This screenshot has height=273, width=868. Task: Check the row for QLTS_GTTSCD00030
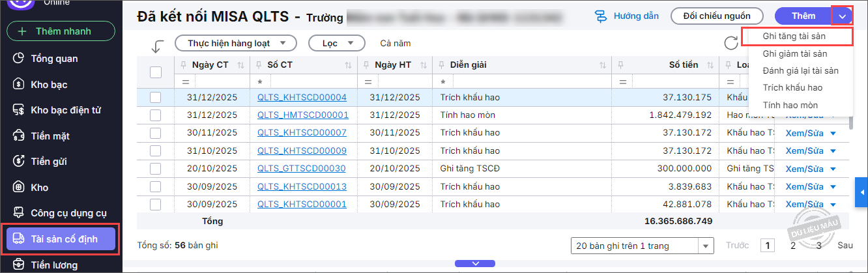click(156, 168)
